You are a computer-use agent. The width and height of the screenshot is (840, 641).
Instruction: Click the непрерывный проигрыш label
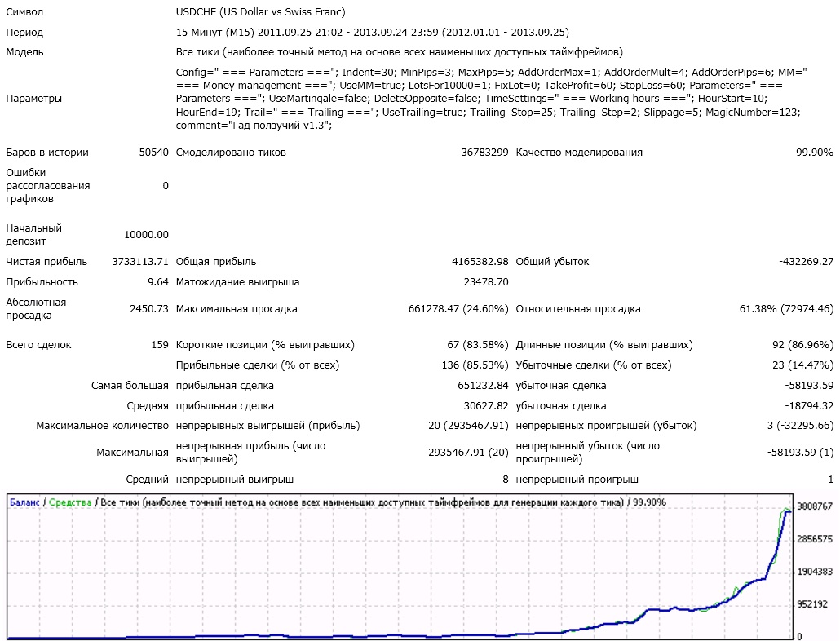pyautogui.click(x=577, y=480)
